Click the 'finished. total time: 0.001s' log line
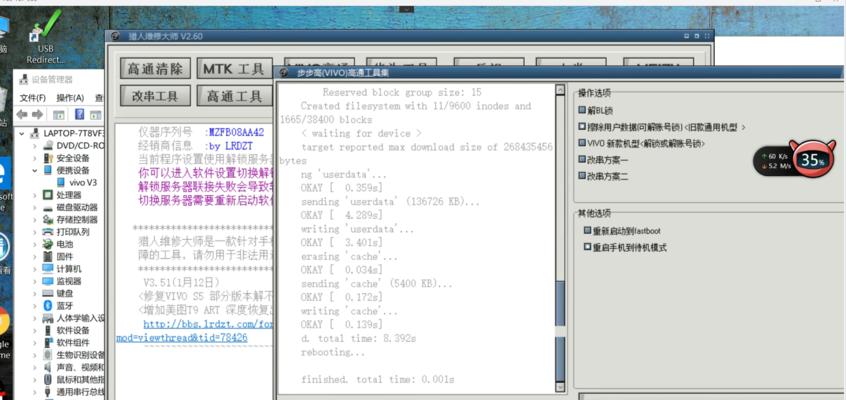 click(x=377, y=379)
